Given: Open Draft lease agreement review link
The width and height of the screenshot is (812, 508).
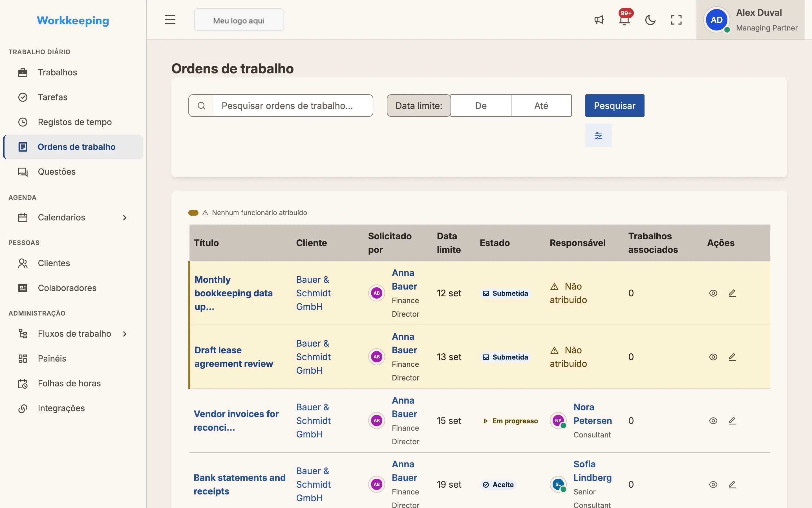Looking at the screenshot, I should tap(234, 357).
